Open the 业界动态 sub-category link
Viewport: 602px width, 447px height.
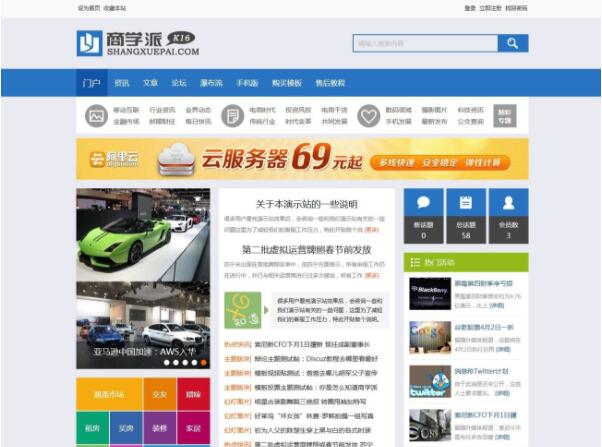click(198, 110)
